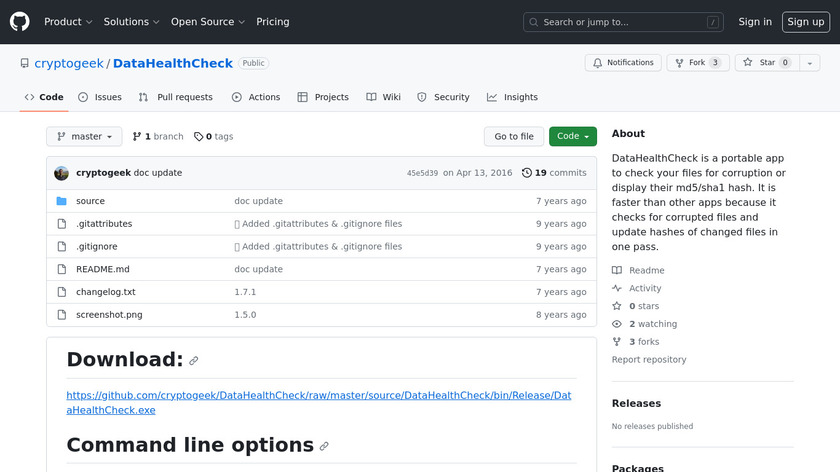The height and width of the screenshot is (472, 840).
Task: Click the link anchor icon beside Download heading
Action: coord(194,361)
